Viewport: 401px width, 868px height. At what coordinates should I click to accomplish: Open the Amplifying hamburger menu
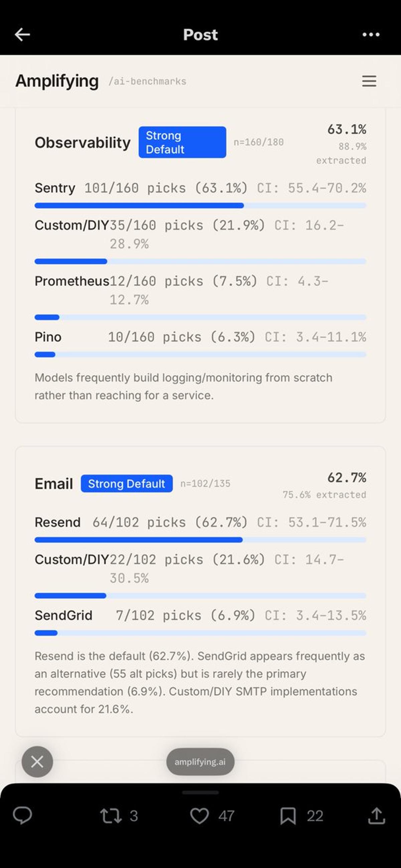tap(369, 81)
